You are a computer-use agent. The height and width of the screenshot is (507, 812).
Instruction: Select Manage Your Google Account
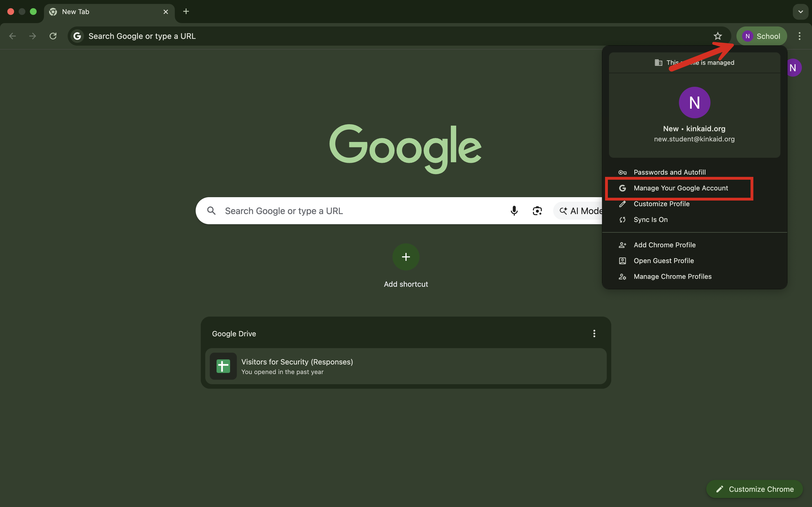[x=680, y=188]
